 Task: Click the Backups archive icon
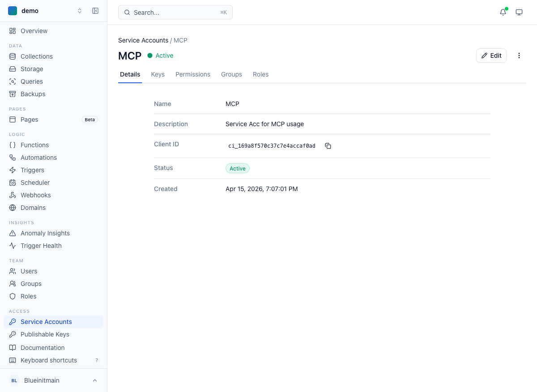click(x=13, y=94)
